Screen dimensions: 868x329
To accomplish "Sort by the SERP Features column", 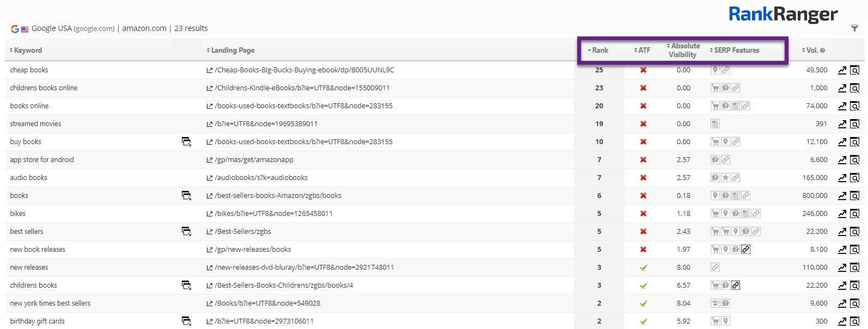I will click(736, 51).
